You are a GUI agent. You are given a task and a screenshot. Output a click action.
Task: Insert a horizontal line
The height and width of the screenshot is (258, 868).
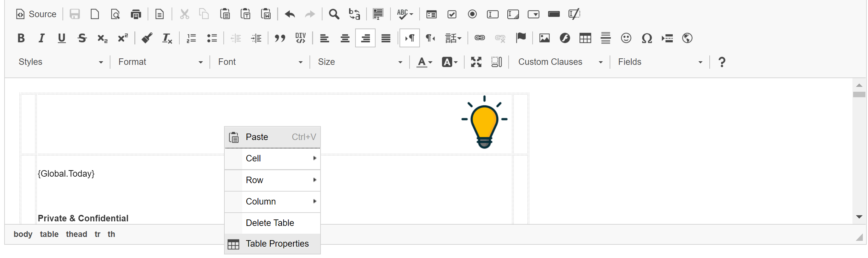(x=605, y=38)
